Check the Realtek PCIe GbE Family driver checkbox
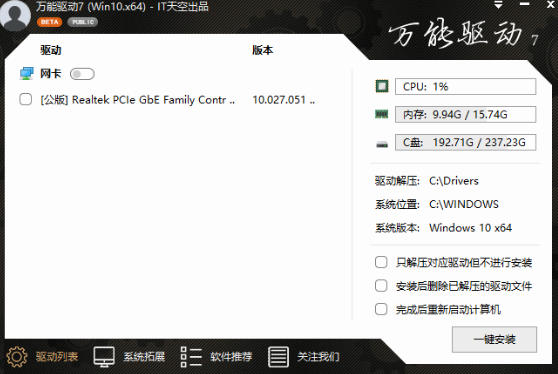Screen dimensions: 558x374 coord(26,99)
